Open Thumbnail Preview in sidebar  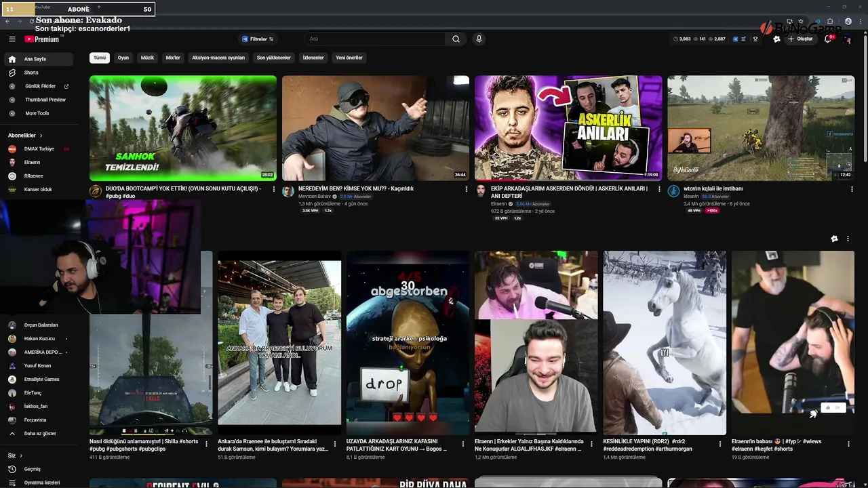pyautogui.click(x=38, y=100)
